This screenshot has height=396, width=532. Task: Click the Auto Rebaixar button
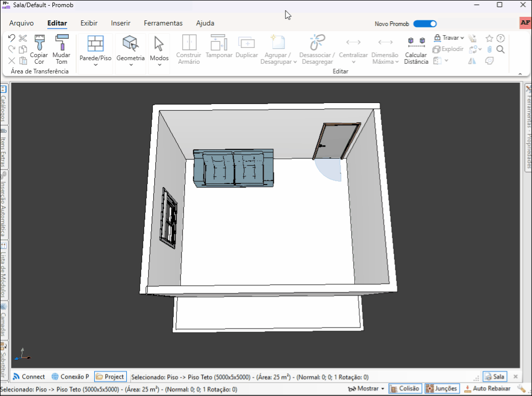pyautogui.click(x=487, y=388)
